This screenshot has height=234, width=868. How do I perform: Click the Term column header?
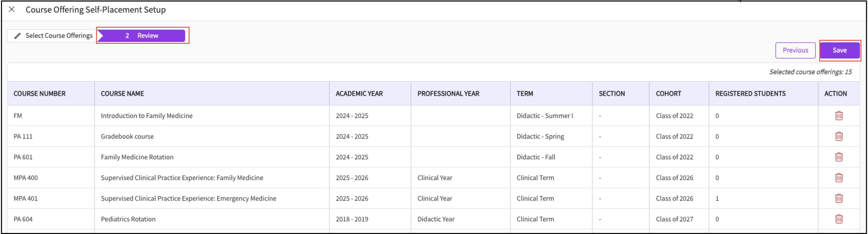(x=525, y=94)
